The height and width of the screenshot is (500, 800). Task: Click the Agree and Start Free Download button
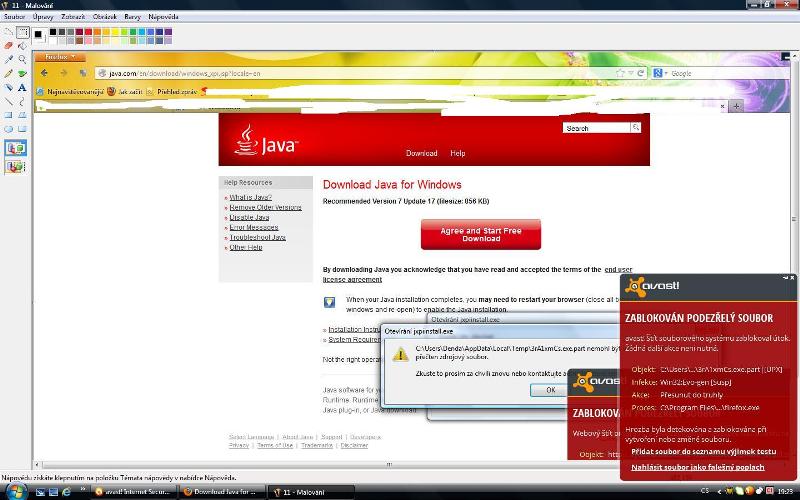point(481,234)
